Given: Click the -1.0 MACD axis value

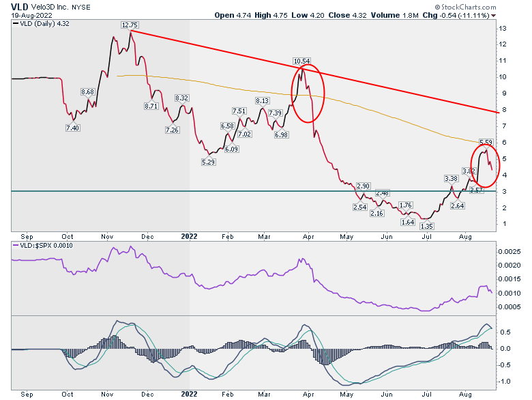Looking at the screenshot, I should 504,382.
